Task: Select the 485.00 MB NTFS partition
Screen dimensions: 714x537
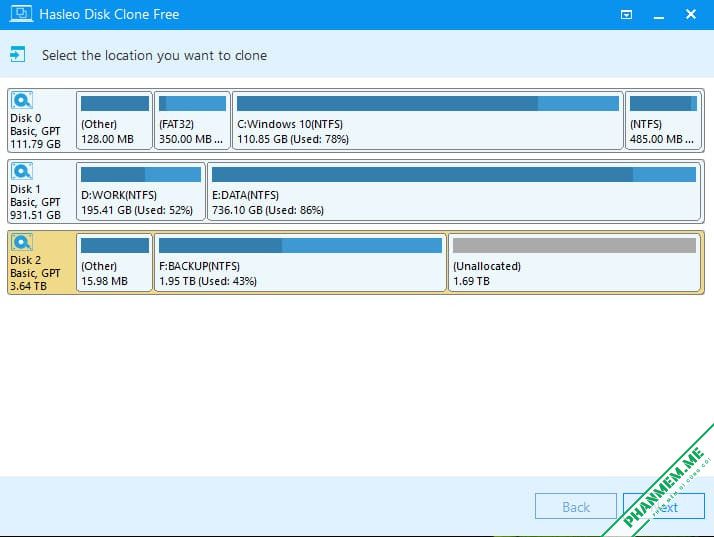Action: 663,120
